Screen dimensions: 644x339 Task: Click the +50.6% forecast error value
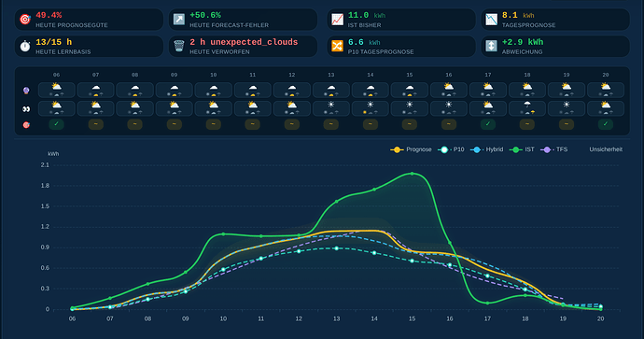[x=205, y=15]
